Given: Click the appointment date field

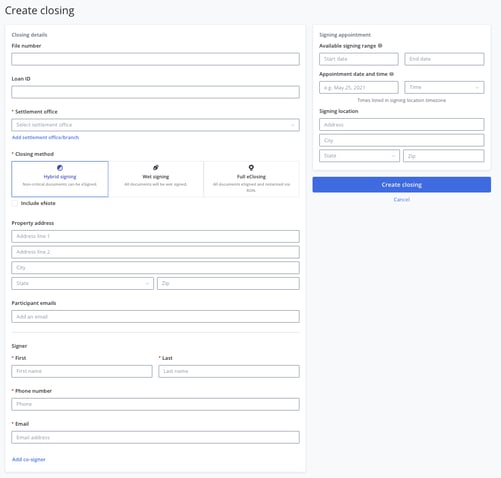Looking at the screenshot, I should point(359,87).
